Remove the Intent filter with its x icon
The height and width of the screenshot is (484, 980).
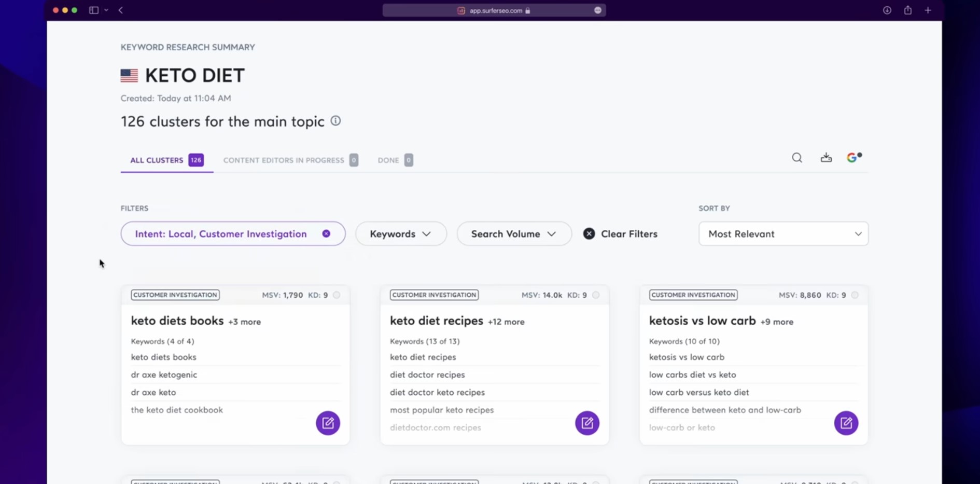[326, 233]
